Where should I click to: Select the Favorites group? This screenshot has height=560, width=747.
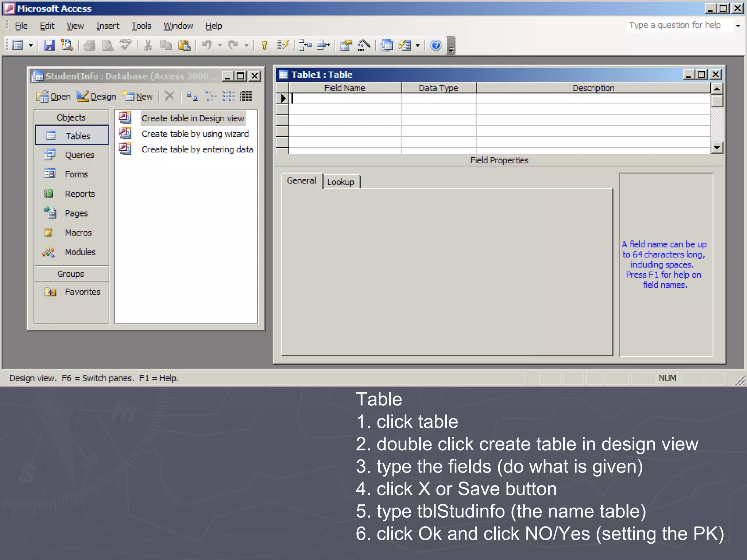click(x=71, y=292)
